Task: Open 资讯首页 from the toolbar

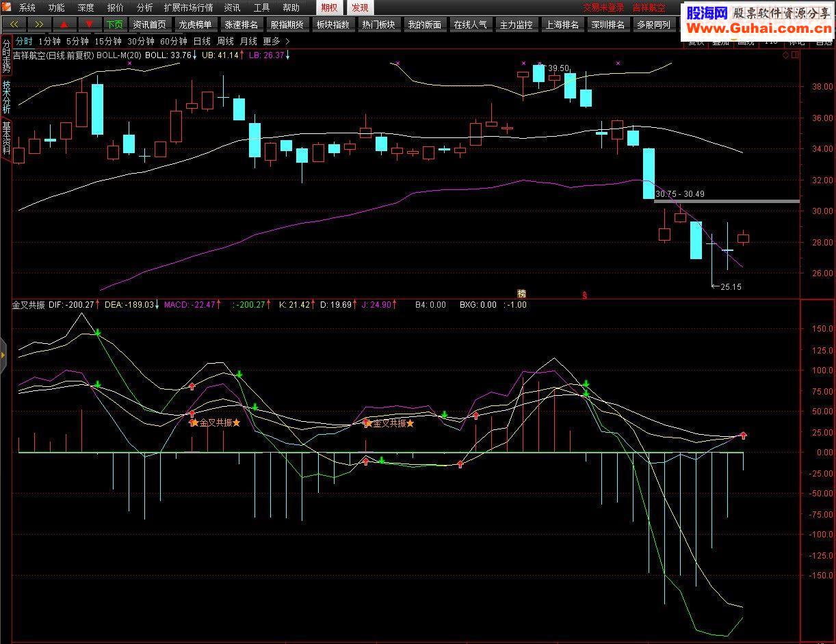Action: point(149,25)
